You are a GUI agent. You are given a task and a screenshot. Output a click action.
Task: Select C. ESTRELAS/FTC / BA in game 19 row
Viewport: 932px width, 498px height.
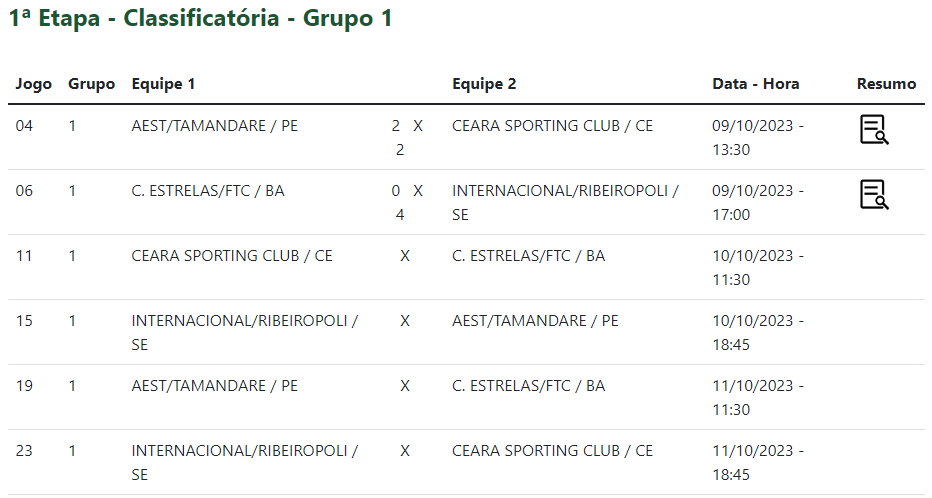(x=528, y=386)
